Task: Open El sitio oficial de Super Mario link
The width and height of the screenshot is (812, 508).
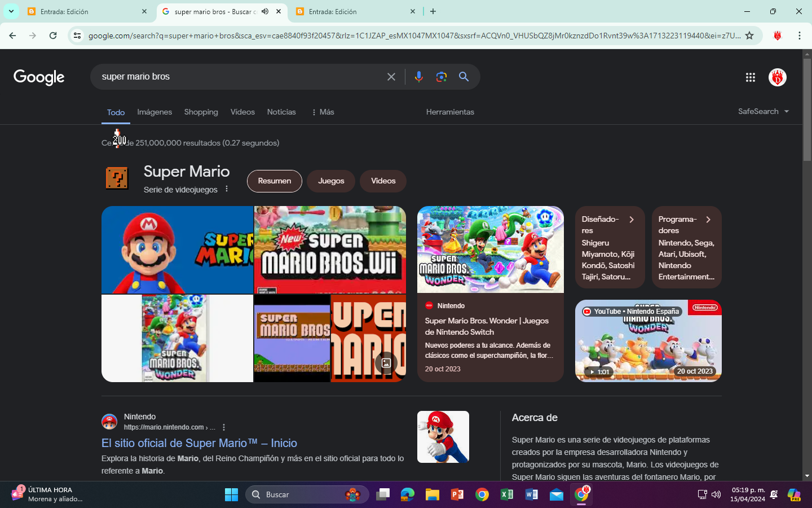Action: click(199, 443)
